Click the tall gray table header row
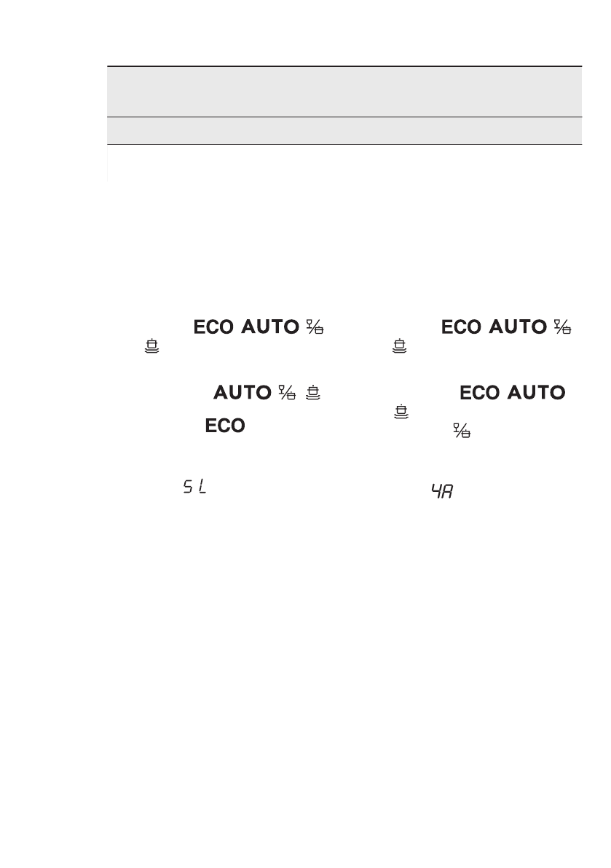 [x=344, y=91]
